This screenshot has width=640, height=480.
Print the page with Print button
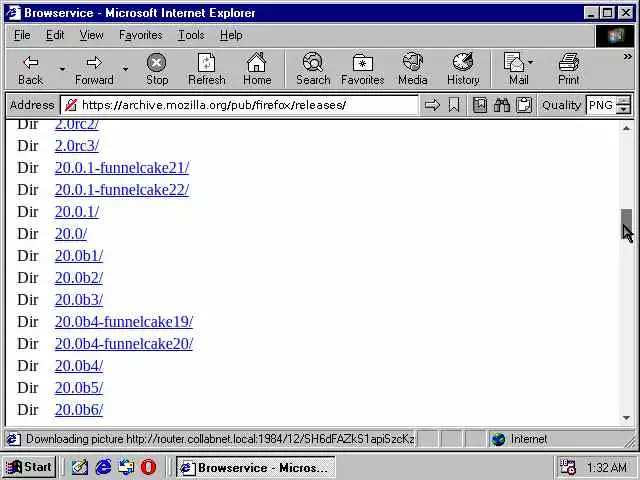pos(569,69)
